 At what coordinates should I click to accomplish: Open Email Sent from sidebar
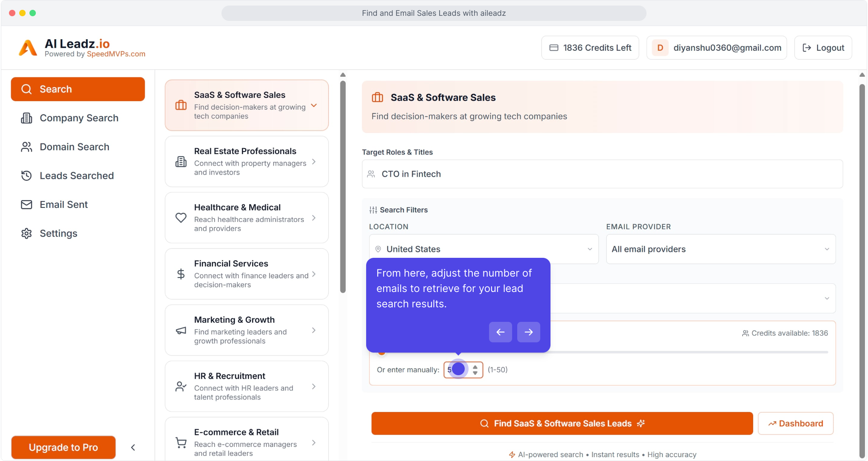pos(64,204)
